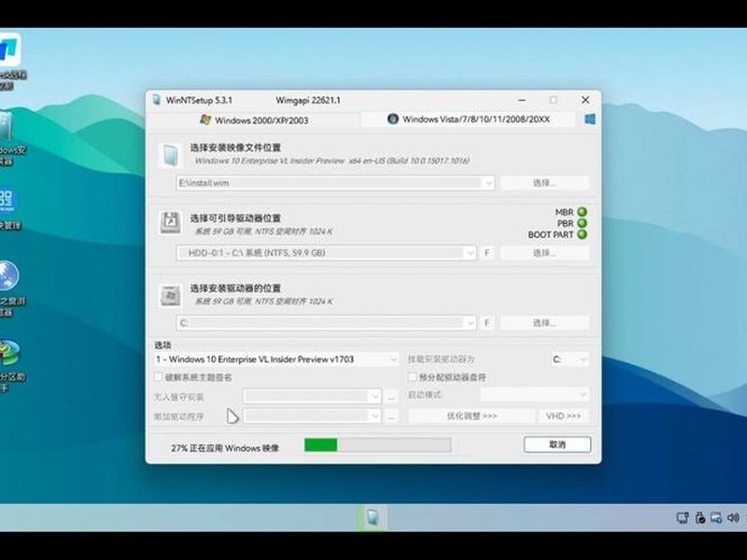This screenshot has height=560, width=747.
Task: Click the blue Windows logo icon
Action: pyautogui.click(x=590, y=119)
